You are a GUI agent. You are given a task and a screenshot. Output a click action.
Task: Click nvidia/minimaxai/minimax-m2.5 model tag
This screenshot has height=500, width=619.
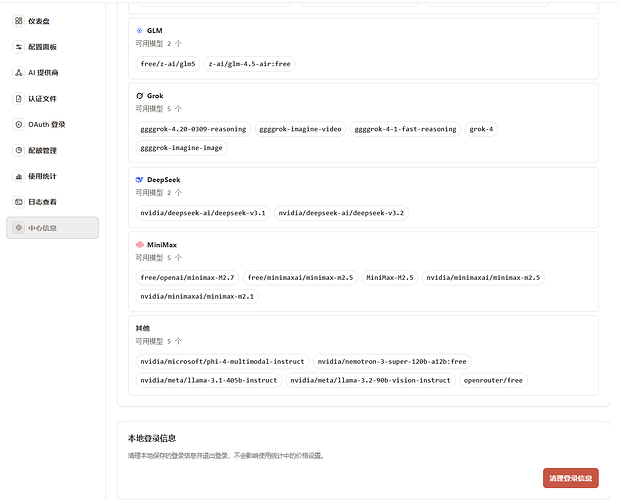click(x=483, y=278)
